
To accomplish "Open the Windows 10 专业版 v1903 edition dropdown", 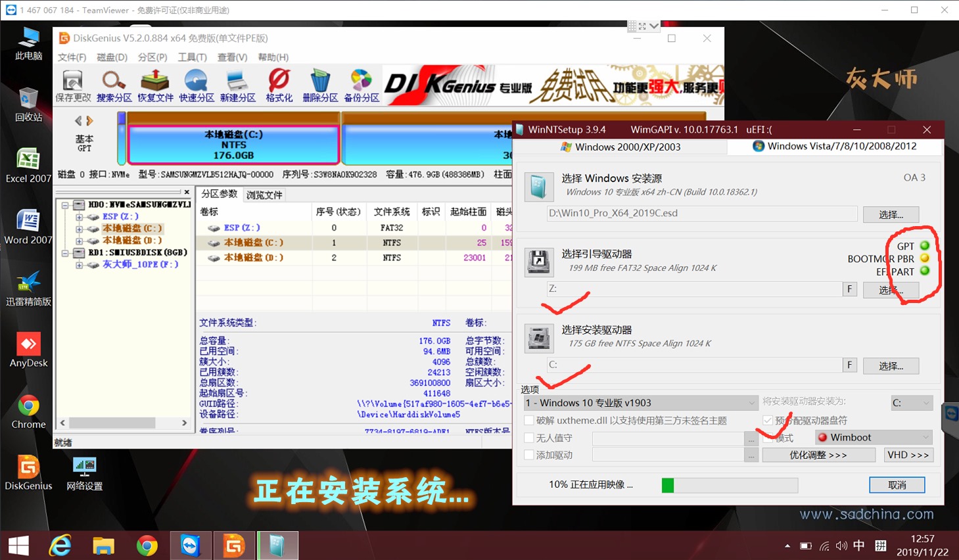I will 641,403.
